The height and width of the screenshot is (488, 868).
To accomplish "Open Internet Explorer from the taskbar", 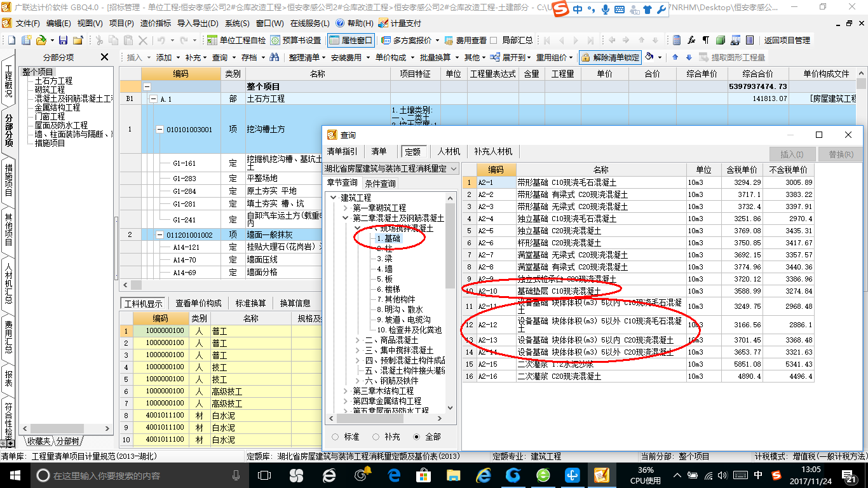I will tap(484, 475).
